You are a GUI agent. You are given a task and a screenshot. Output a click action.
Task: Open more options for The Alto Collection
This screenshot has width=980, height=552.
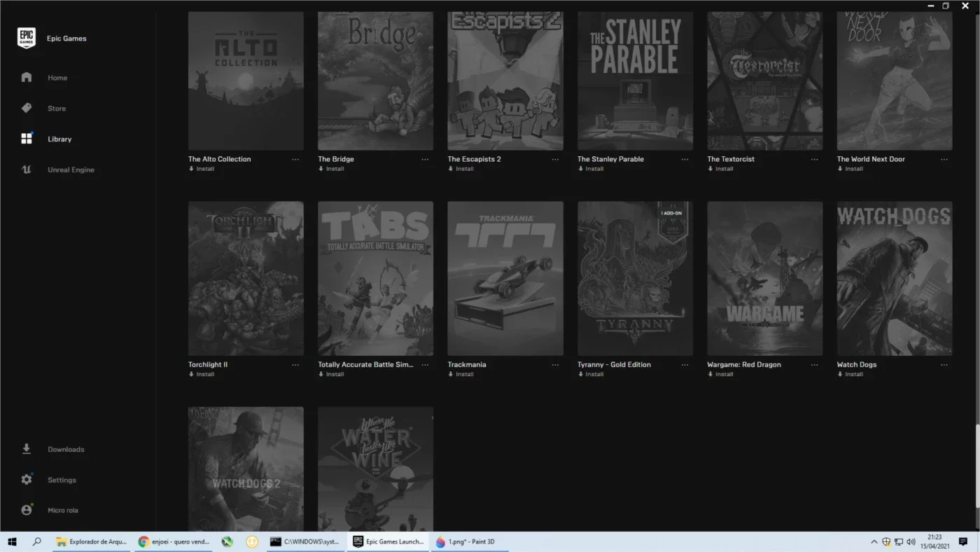[295, 159]
